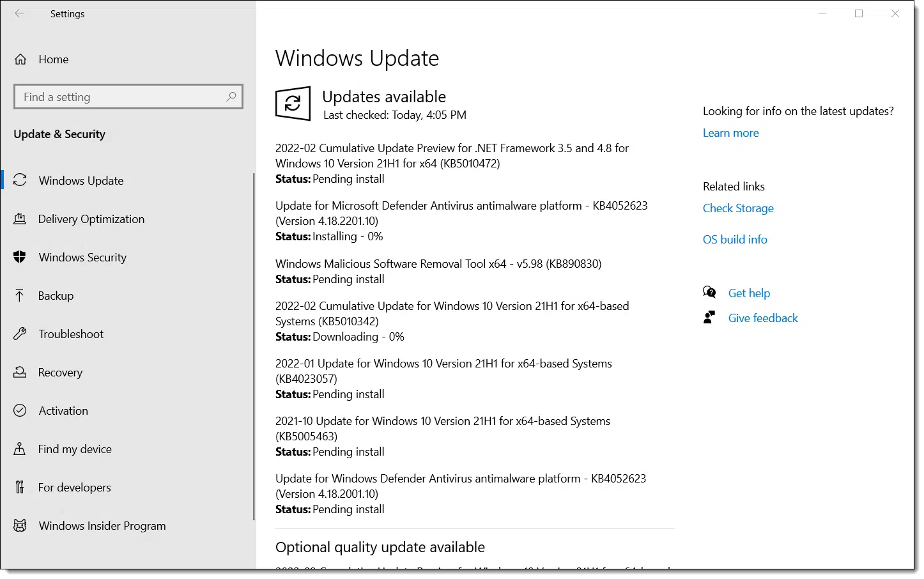Click the 2021-10 Update KB5005463 entry

point(443,436)
